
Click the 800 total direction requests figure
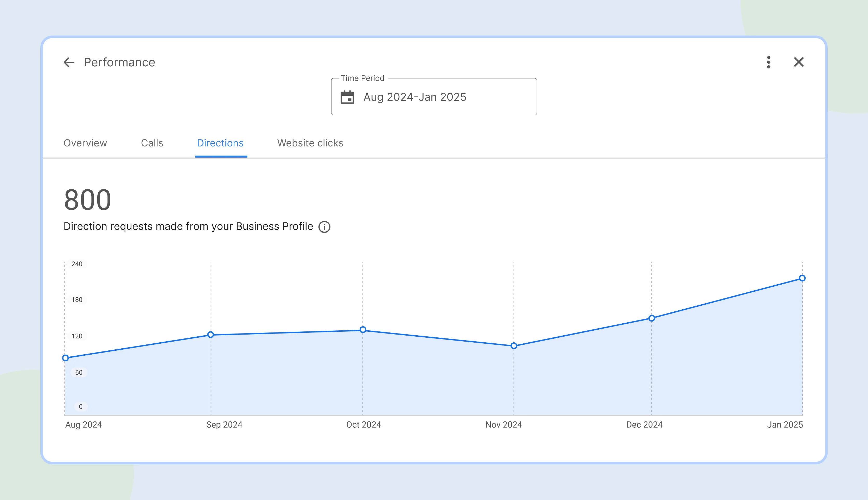point(88,200)
